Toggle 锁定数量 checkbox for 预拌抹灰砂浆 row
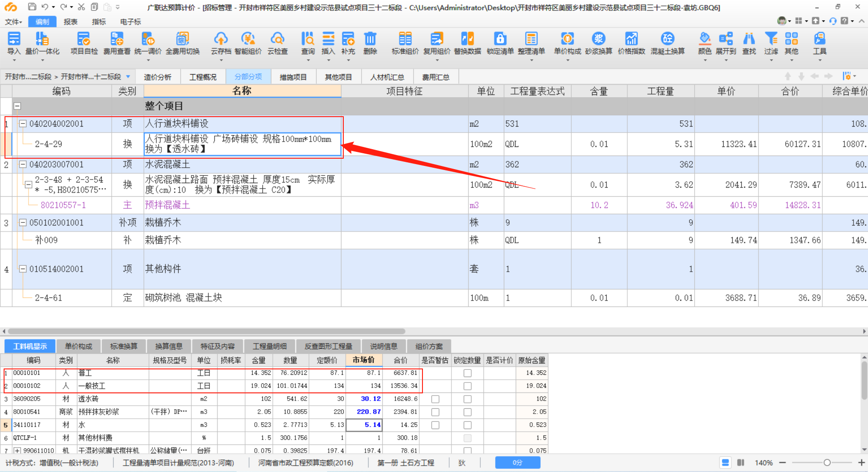The image size is (868, 472). coord(468,412)
